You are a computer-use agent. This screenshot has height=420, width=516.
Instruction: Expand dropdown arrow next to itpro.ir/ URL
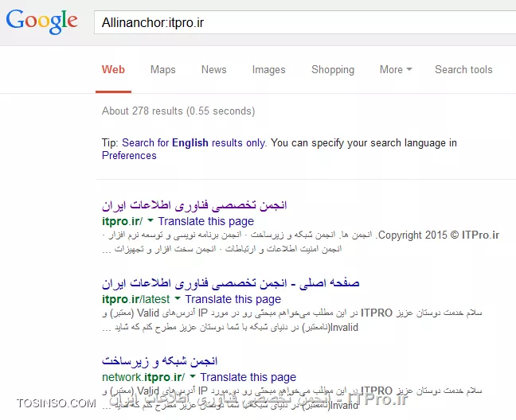tap(150, 220)
